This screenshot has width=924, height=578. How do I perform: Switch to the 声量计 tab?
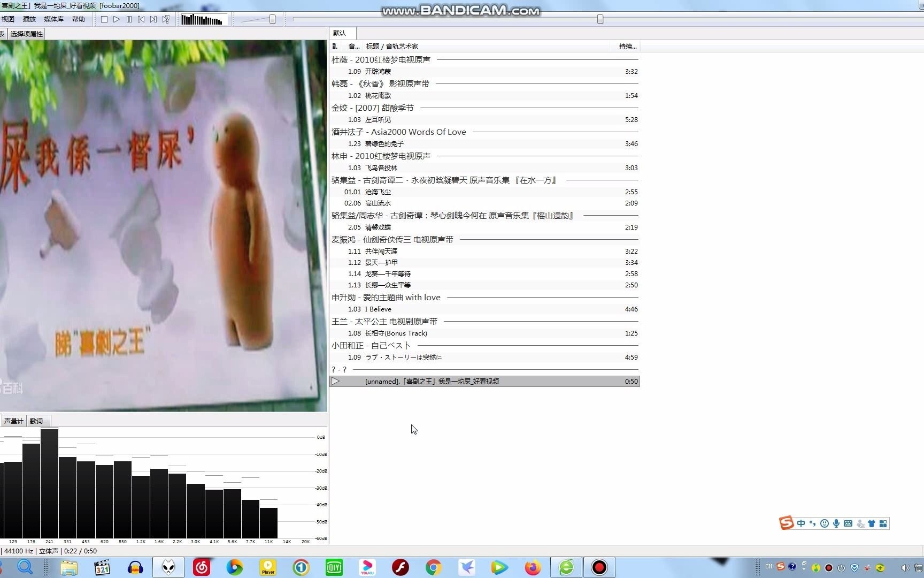tap(13, 421)
